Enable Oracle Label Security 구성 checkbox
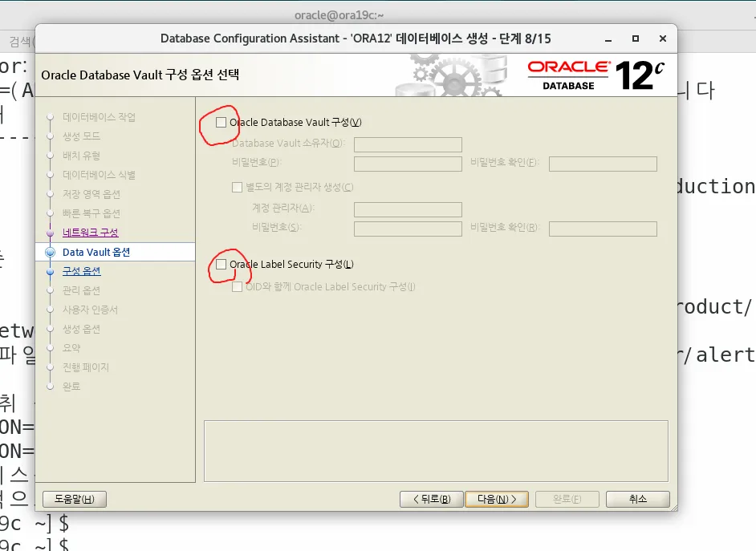 pos(221,264)
